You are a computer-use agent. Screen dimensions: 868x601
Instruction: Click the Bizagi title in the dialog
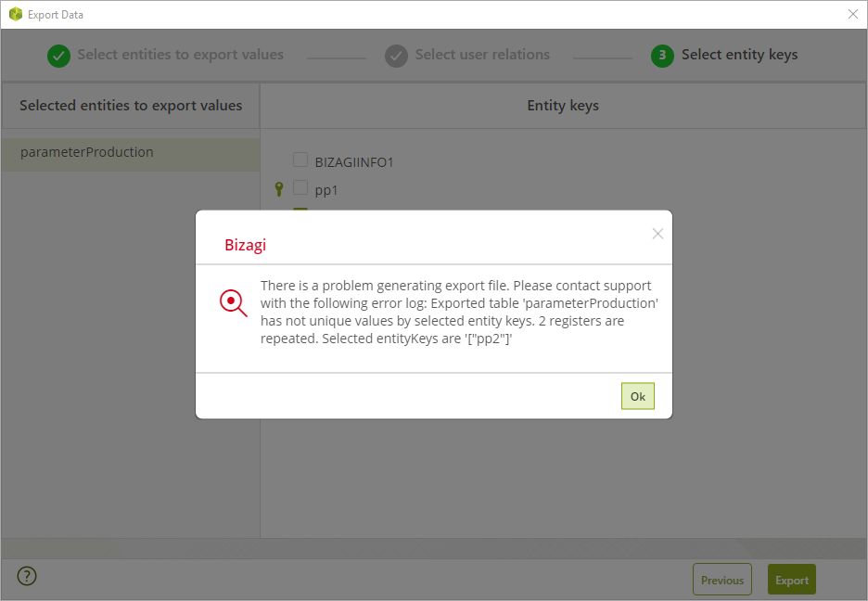245,245
